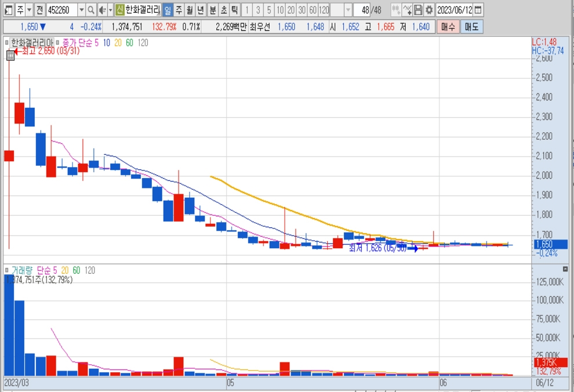Open chart settings gear icon

click(x=429, y=10)
